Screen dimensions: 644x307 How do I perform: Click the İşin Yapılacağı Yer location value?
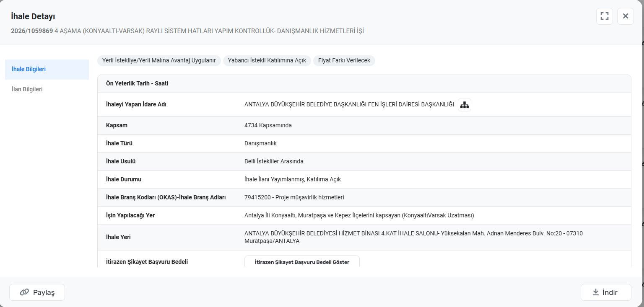click(359, 215)
